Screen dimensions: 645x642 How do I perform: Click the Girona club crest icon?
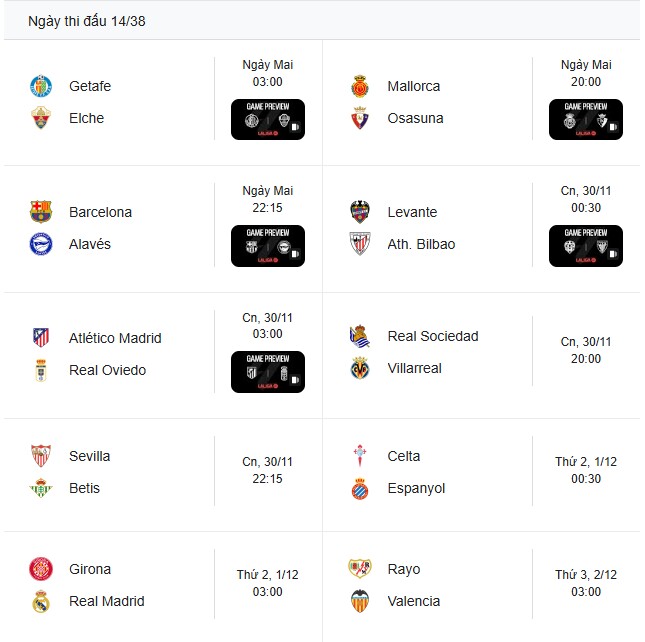(40, 569)
